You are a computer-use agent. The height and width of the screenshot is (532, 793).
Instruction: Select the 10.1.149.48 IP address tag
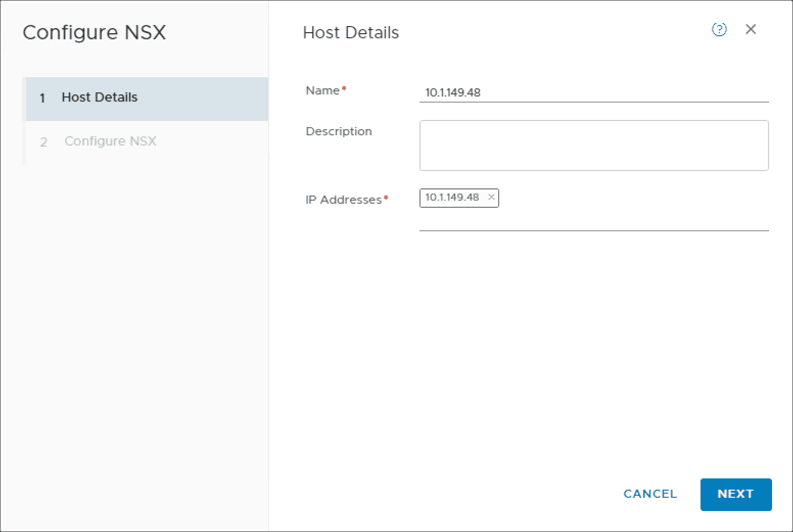(452, 198)
